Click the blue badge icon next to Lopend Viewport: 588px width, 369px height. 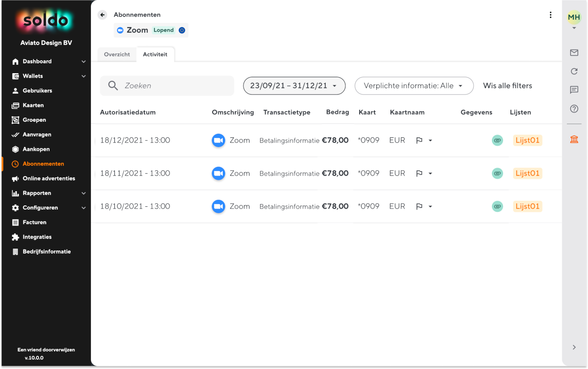coord(182,30)
